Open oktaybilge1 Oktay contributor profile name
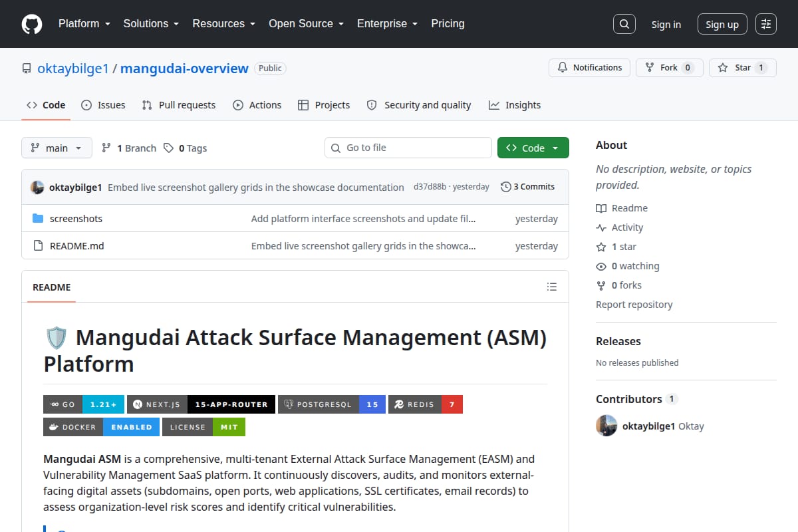The height and width of the screenshot is (532, 798). click(663, 426)
